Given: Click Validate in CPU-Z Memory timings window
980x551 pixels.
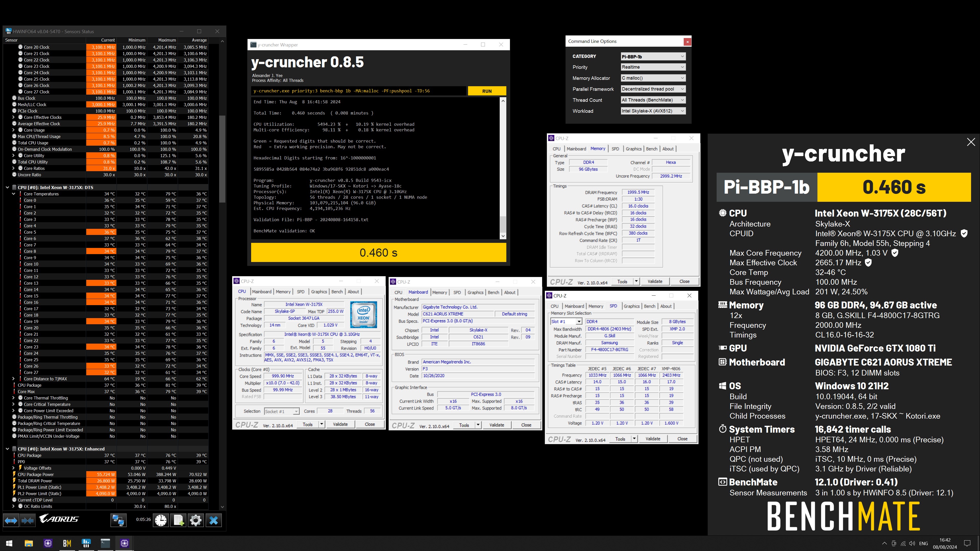Looking at the screenshot, I should click(655, 281).
